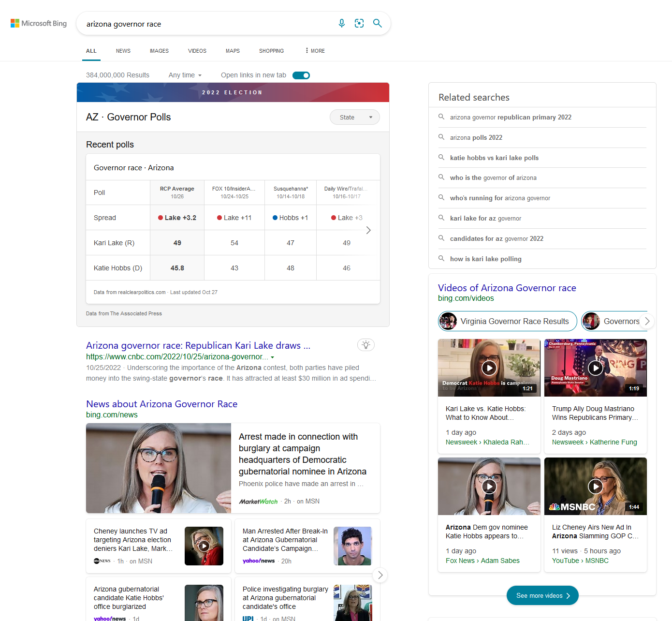This screenshot has width=672, height=621.
Task: Click next arrow in news carousel
Action: click(380, 575)
